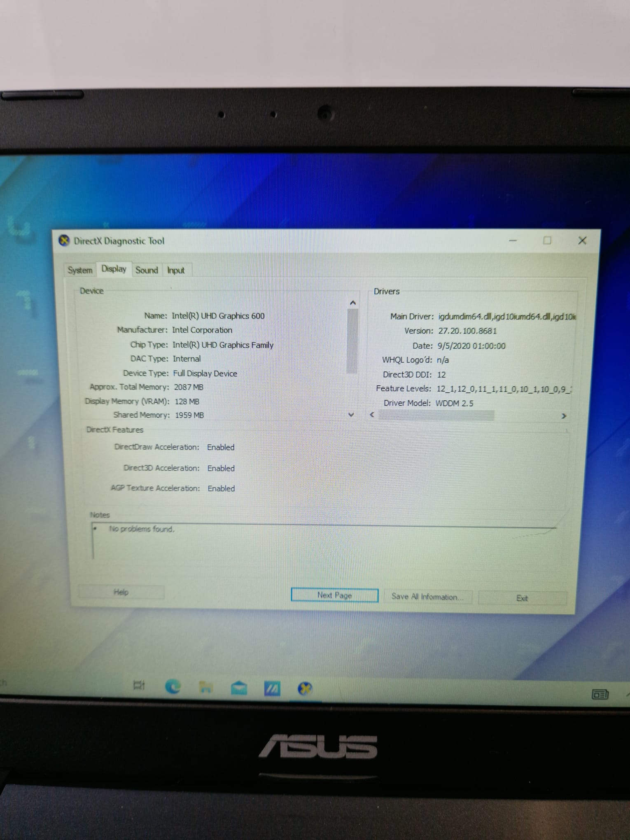The width and height of the screenshot is (630, 840).
Task: Switch to the System tab
Action: click(x=80, y=270)
